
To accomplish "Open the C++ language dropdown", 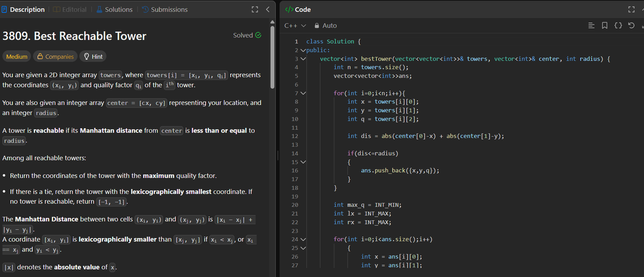I will [x=295, y=25].
